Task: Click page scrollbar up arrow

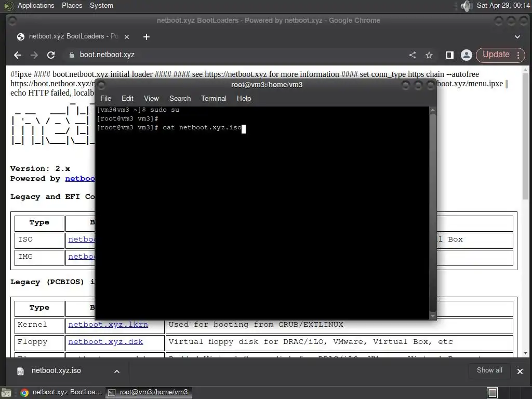Action: tap(526, 70)
